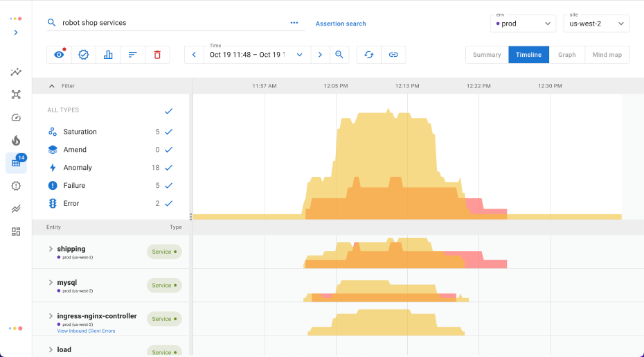The image size is (644, 357).
Task: Open the bar chart icon in toolbar
Action: [x=108, y=55]
